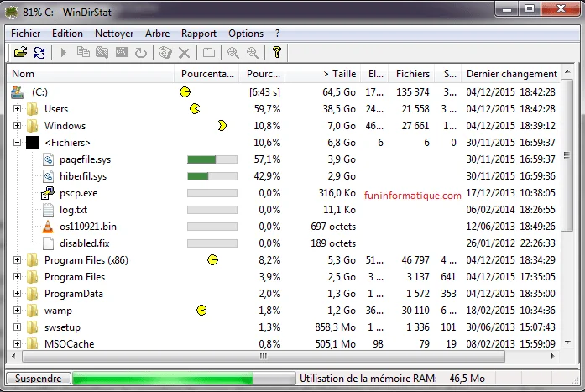Click the Open folder toolbar icon
The image size is (585, 392).
point(20,53)
